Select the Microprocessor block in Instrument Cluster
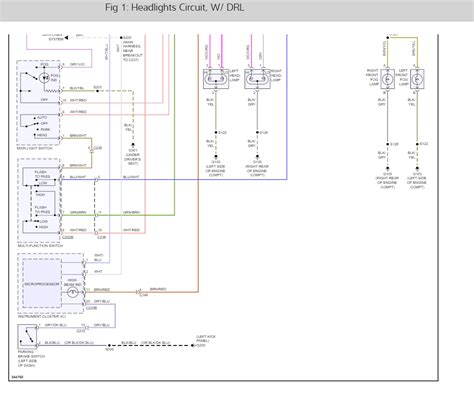This screenshot has height=397, width=474. point(42,284)
